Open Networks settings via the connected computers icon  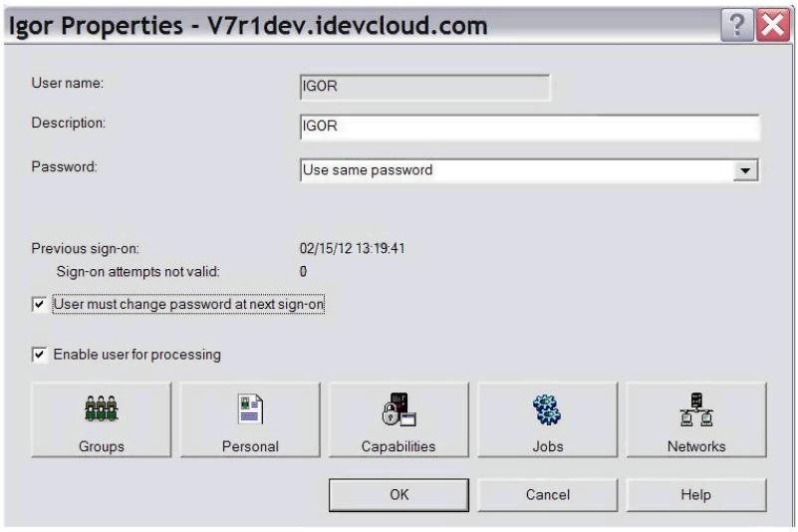click(696, 420)
